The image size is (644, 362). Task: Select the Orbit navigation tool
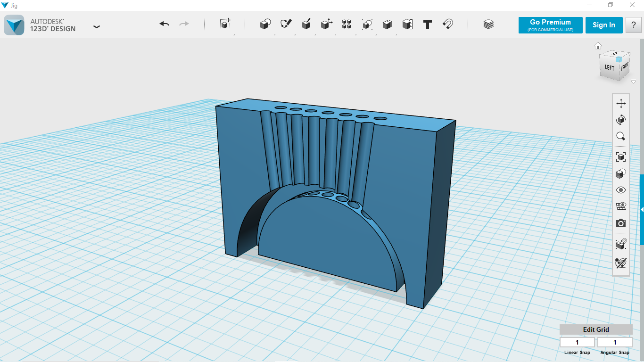(621, 120)
